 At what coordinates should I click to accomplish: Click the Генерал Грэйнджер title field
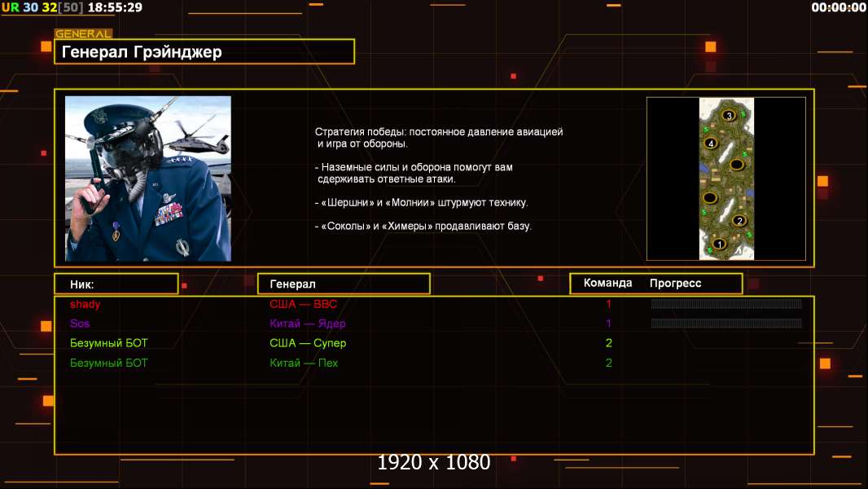pos(204,51)
